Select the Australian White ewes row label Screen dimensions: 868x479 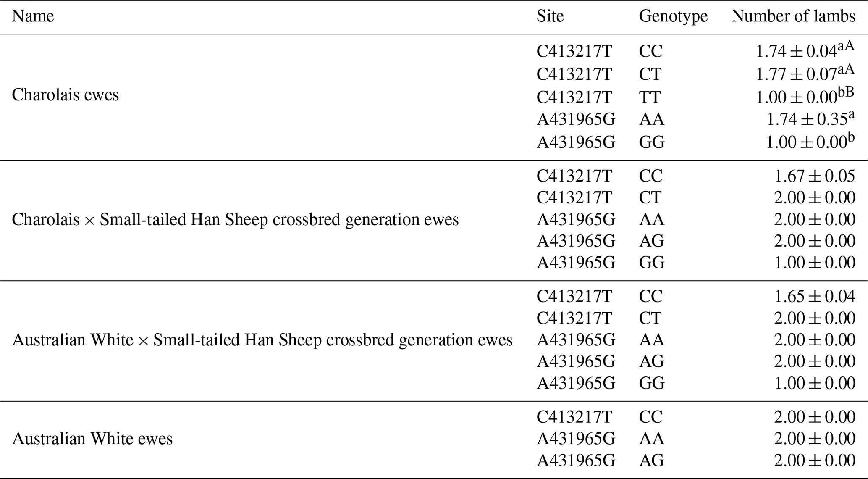pos(92,439)
